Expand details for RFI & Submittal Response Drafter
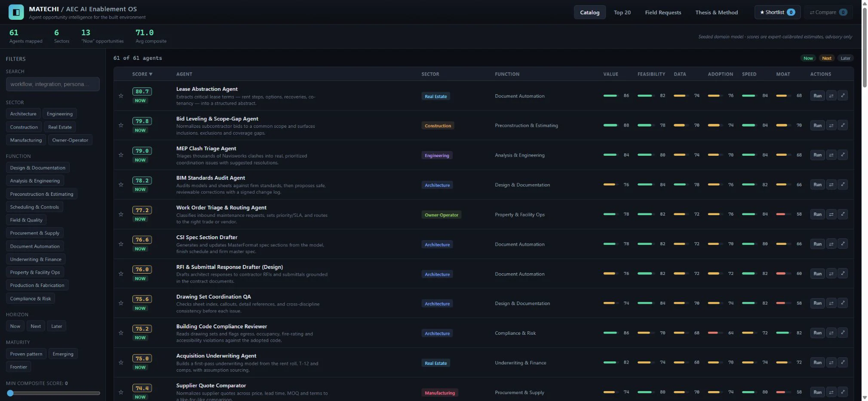868x401 pixels. [843, 274]
